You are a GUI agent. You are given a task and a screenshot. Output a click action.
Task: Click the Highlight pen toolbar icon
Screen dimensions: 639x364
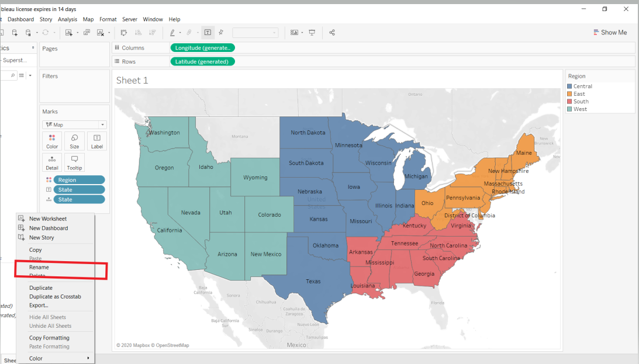point(172,33)
